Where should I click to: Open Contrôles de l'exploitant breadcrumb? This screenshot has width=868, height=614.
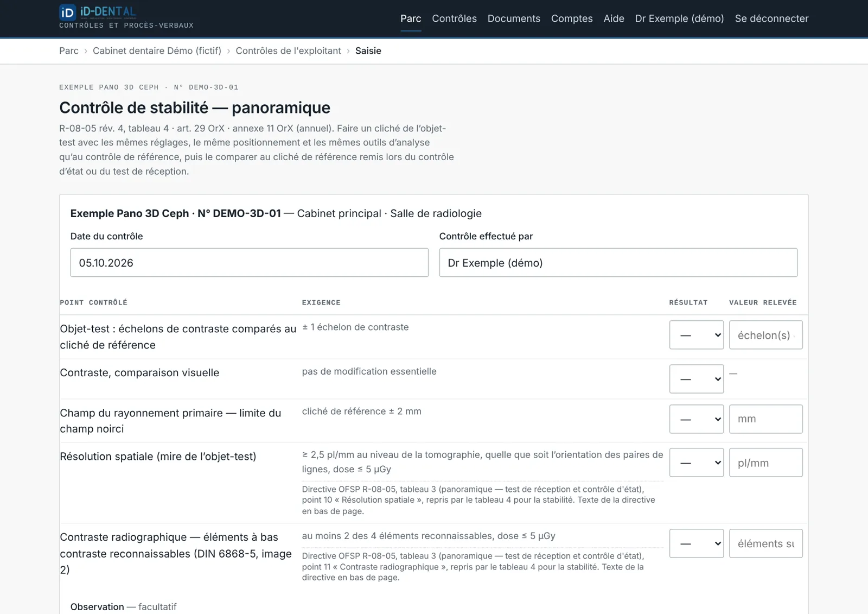click(x=288, y=50)
